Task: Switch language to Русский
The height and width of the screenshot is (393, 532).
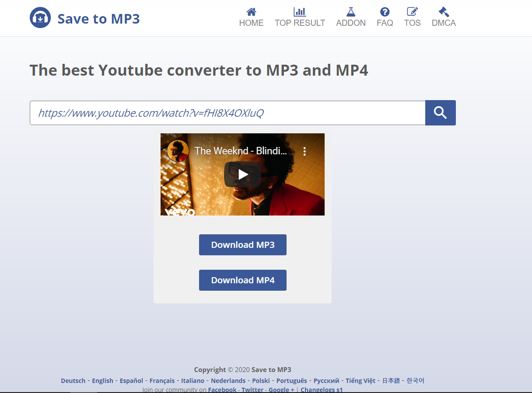Action: coord(326,381)
